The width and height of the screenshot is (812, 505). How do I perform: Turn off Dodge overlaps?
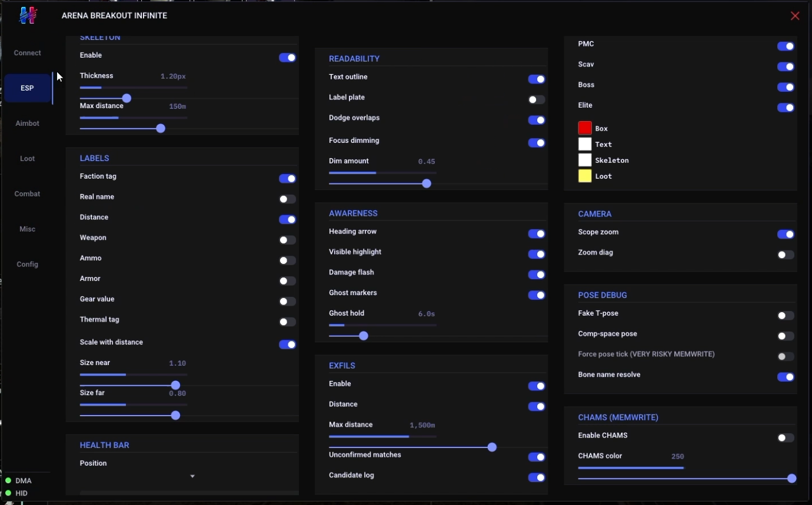(x=537, y=120)
